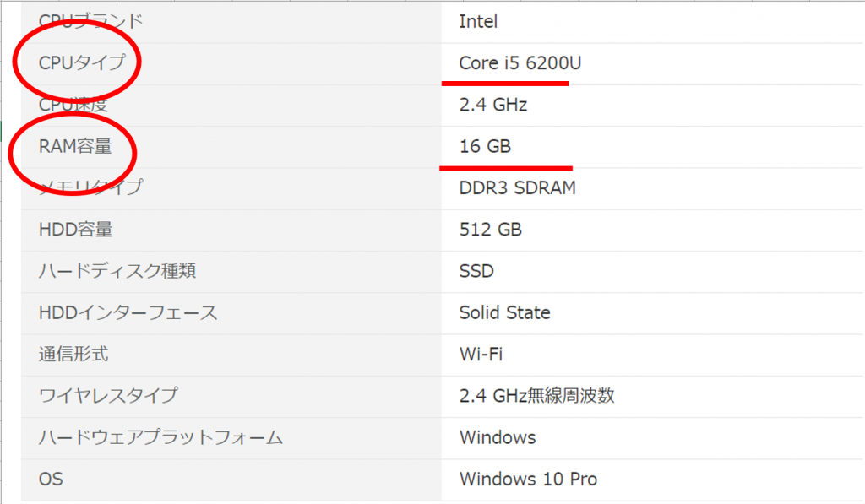Select the SSD value text
Screen dimensions: 865x504
click(x=476, y=271)
